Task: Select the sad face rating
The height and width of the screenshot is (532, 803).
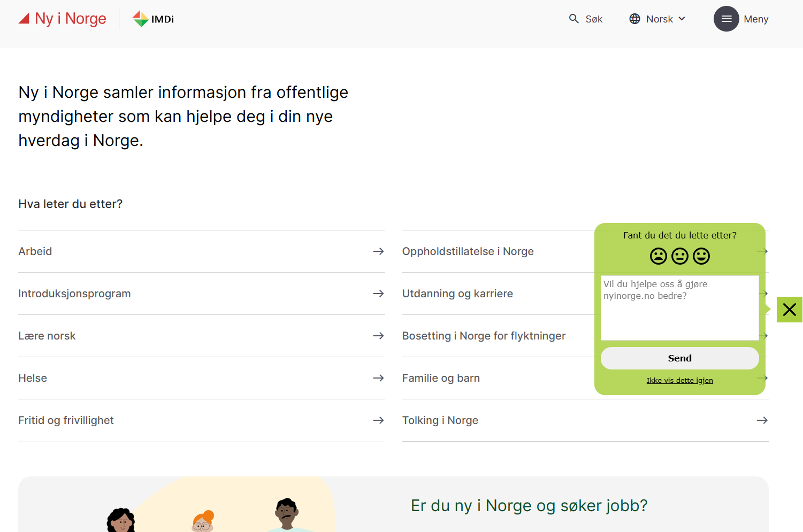Action: click(x=658, y=256)
